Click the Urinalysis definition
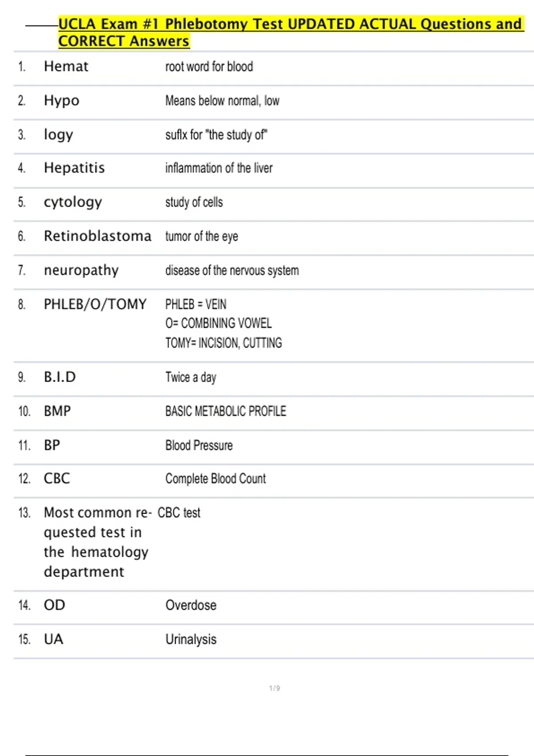Screen dimensions: 534x756 (191, 639)
